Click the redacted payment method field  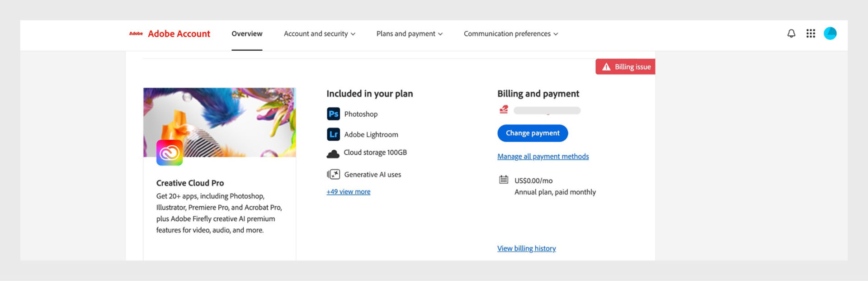pyautogui.click(x=547, y=110)
